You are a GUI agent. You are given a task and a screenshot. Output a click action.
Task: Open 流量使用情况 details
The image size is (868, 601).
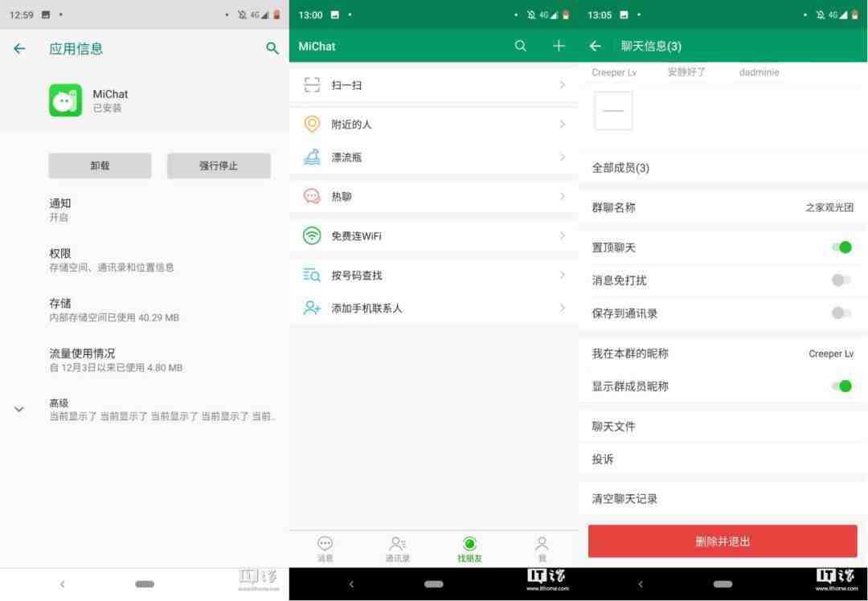point(145,360)
